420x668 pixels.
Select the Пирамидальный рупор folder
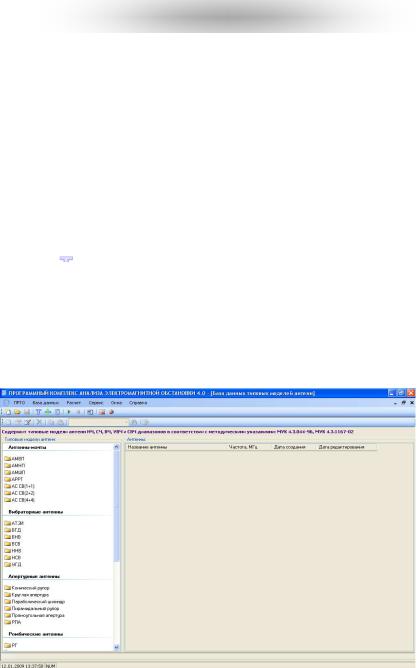pos(32,608)
